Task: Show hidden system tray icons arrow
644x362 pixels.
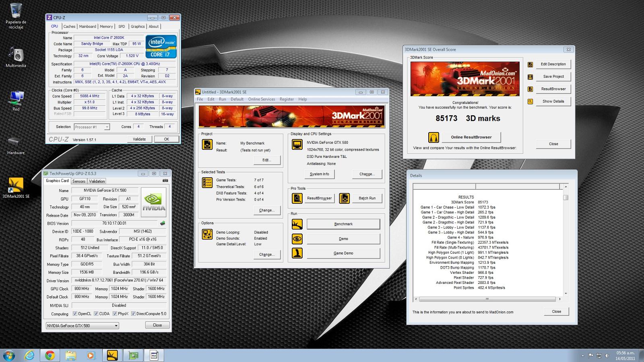Action: 582,356
